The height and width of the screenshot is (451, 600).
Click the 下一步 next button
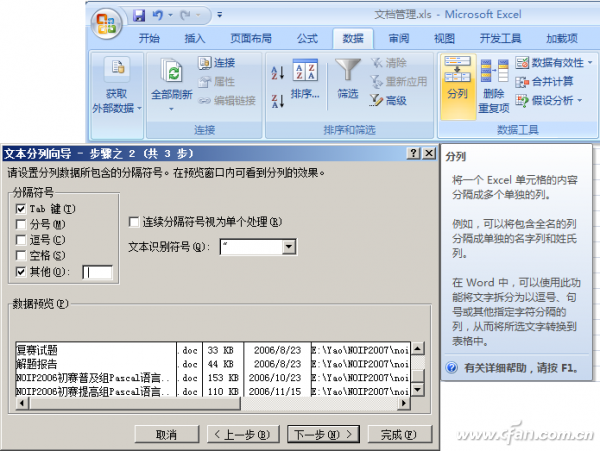coord(323,435)
